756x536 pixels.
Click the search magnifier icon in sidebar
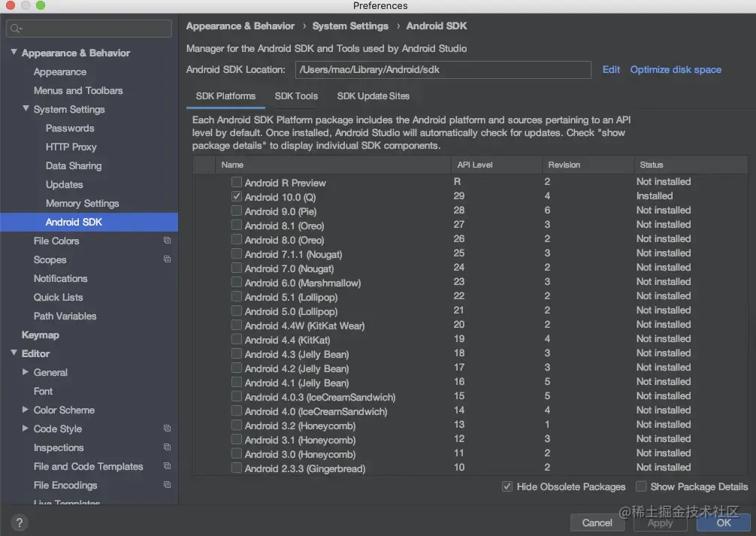pos(16,29)
